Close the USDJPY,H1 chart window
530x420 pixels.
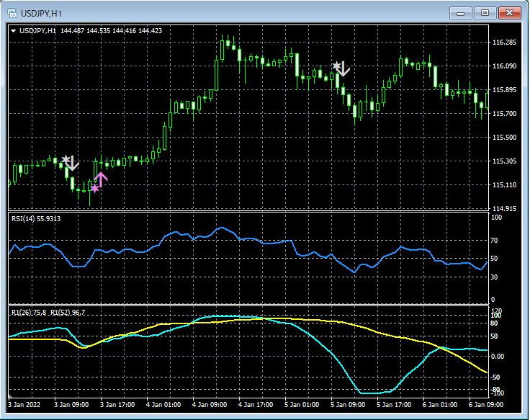coord(511,12)
